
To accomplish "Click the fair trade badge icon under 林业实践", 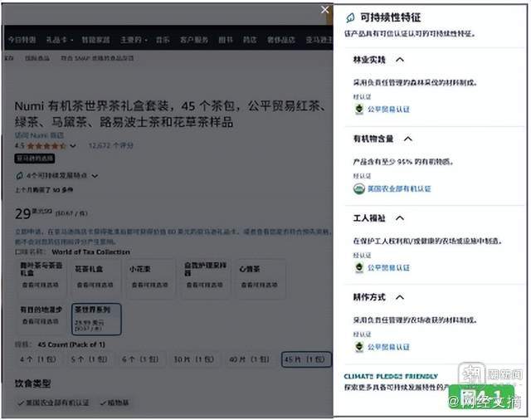I will pyautogui.click(x=359, y=110).
